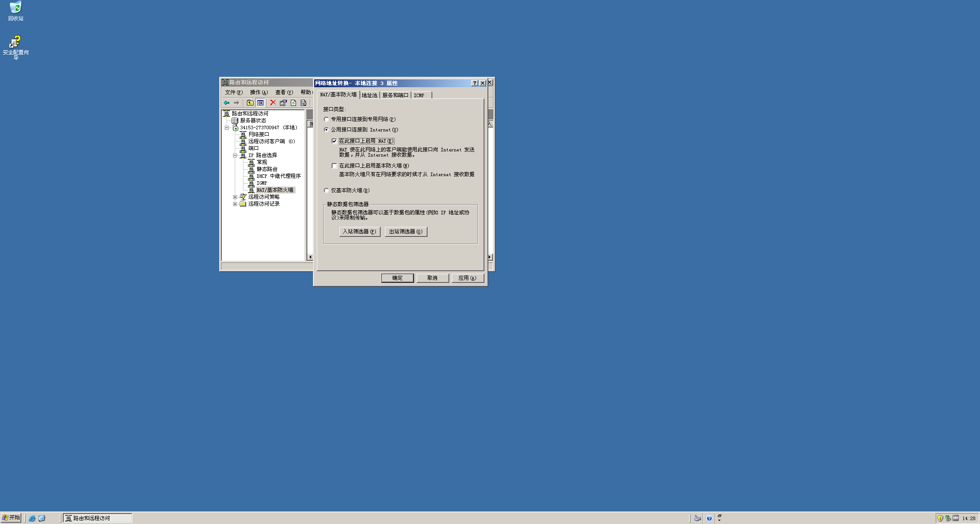Click the 入站筛选器 button
980x524 pixels.
click(x=359, y=232)
